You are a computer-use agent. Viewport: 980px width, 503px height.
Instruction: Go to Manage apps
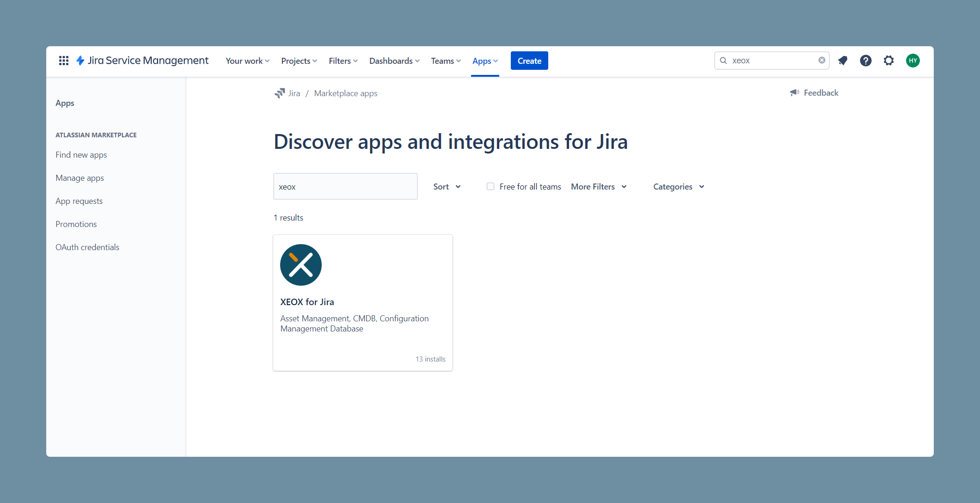(80, 178)
